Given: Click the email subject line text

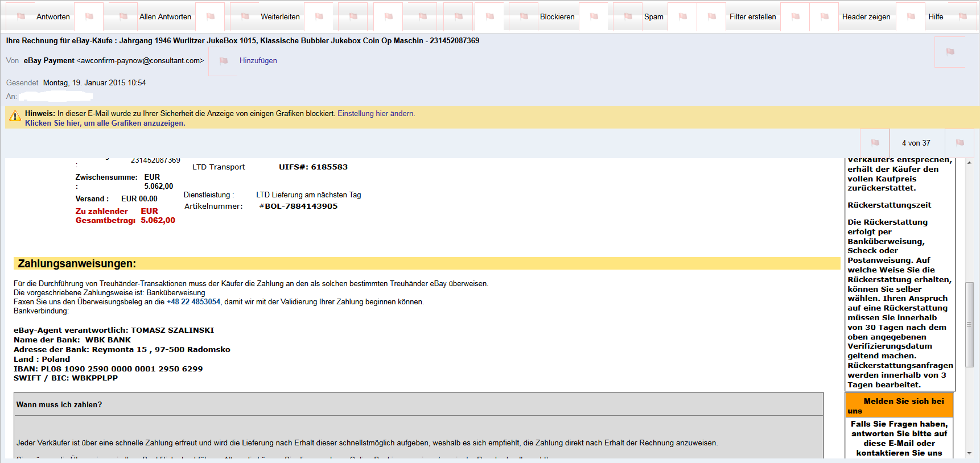Looking at the screenshot, I should [x=242, y=41].
